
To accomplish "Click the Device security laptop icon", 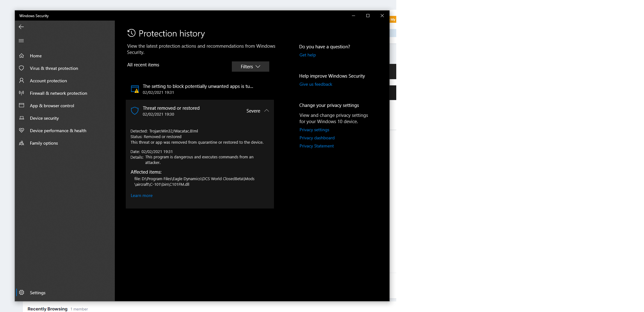I will 22,118.
